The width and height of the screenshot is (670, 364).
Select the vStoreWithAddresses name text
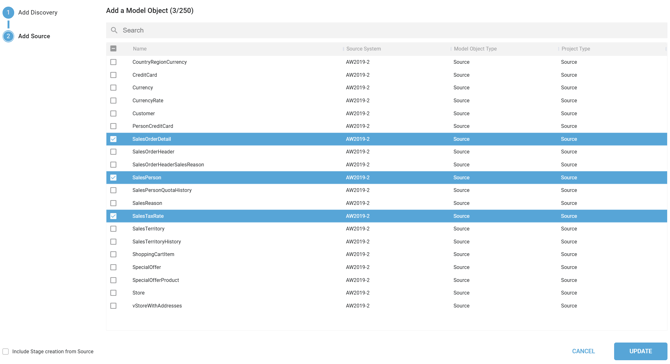pyautogui.click(x=157, y=305)
